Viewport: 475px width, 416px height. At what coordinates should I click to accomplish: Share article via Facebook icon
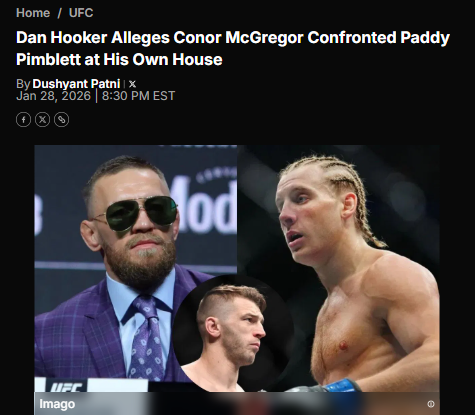23,119
